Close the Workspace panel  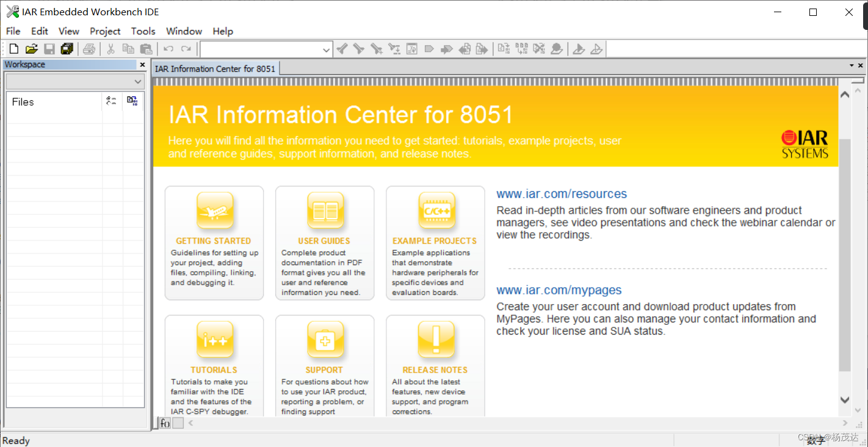pos(142,65)
